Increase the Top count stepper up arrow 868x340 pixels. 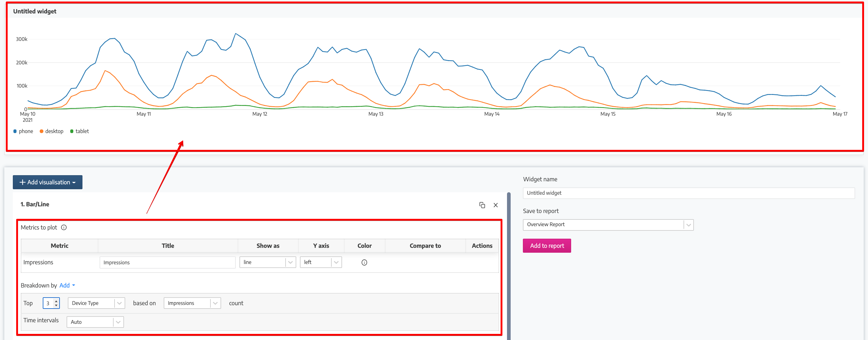click(56, 301)
